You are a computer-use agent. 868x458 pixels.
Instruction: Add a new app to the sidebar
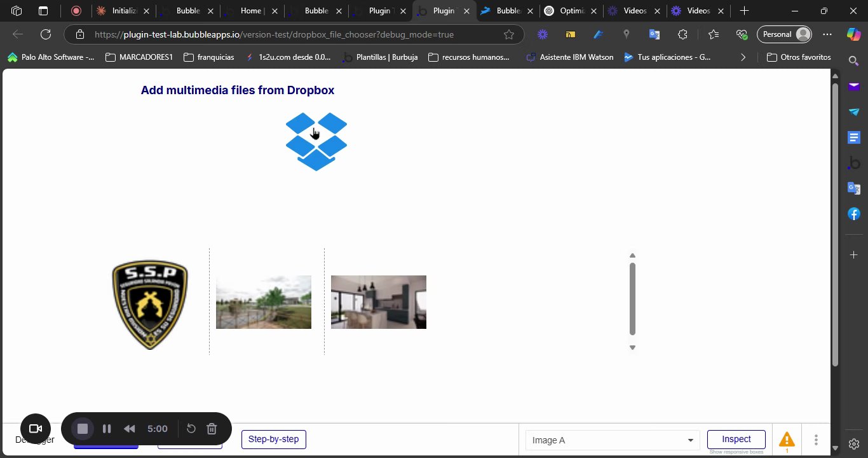pyautogui.click(x=854, y=254)
